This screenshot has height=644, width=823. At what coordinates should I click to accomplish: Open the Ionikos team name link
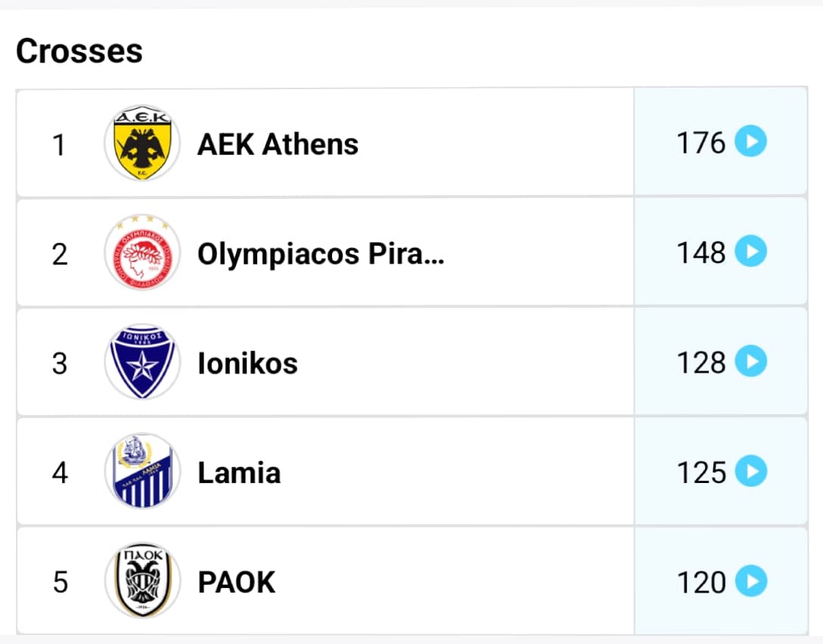pos(247,363)
